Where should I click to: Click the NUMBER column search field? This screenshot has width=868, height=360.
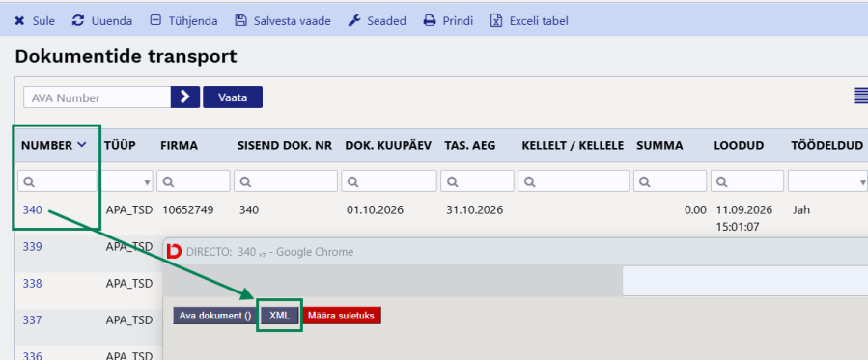coord(58,181)
